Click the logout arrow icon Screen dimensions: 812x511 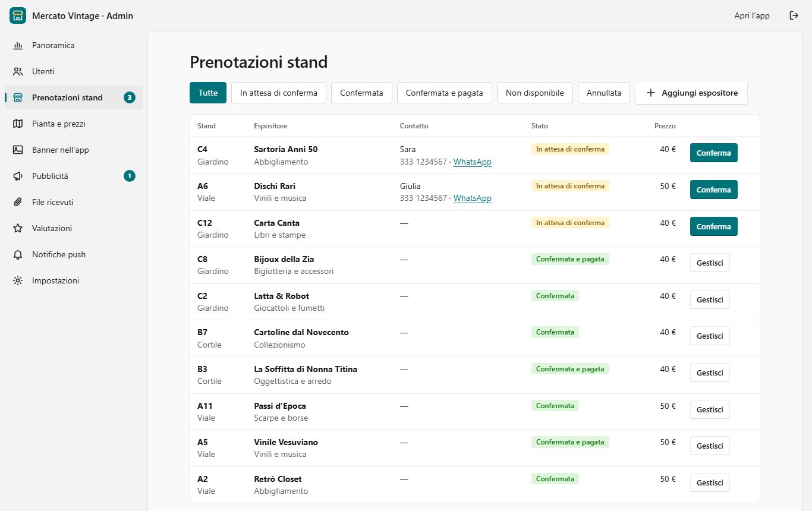(794, 15)
